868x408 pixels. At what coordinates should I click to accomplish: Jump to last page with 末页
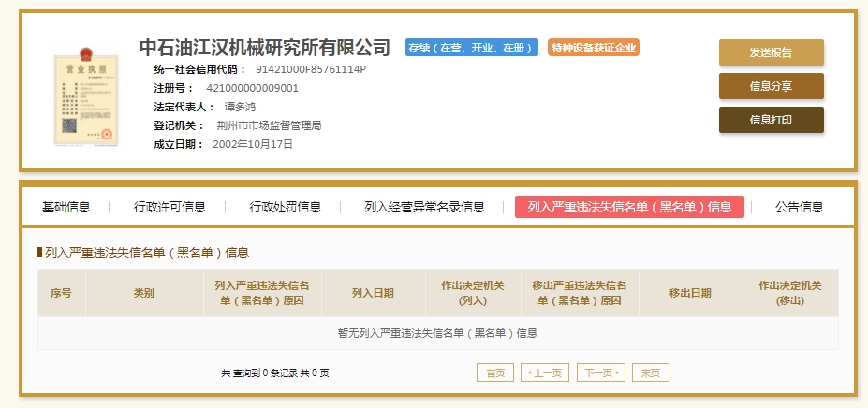pyautogui.click(x=651, y=372)
